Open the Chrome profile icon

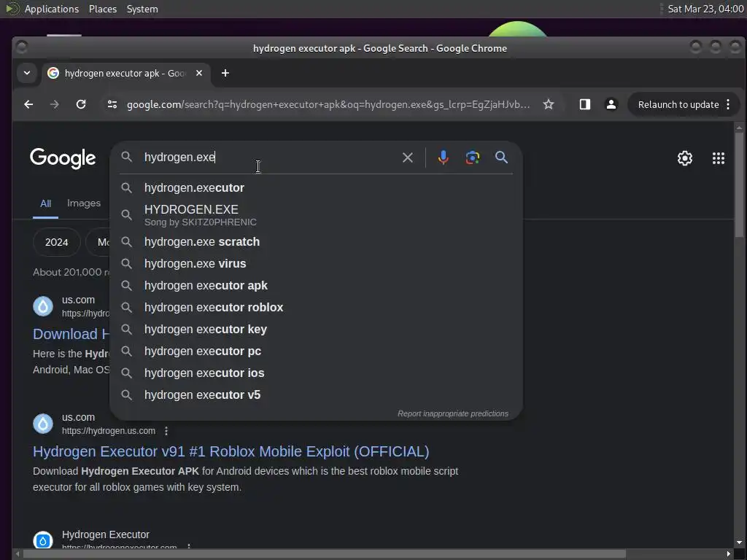[x=611, y=104]
